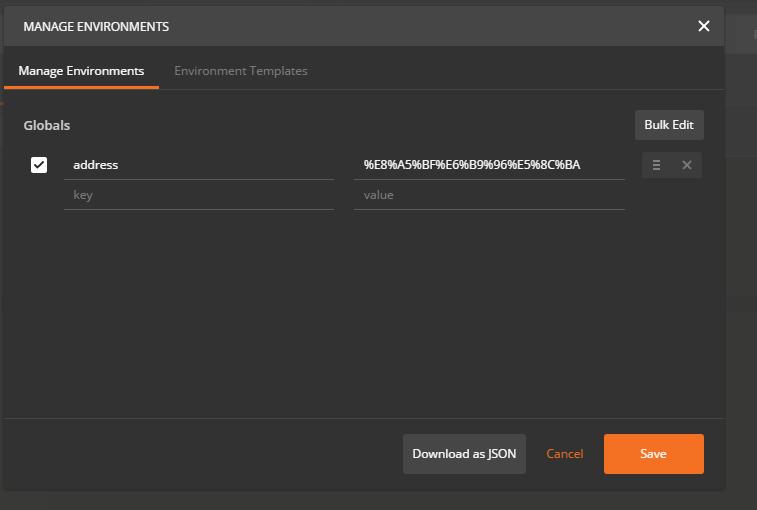This screenshot has height=510, width=757.
Task: Switch to Environment Templates tab
Action: 240,71
